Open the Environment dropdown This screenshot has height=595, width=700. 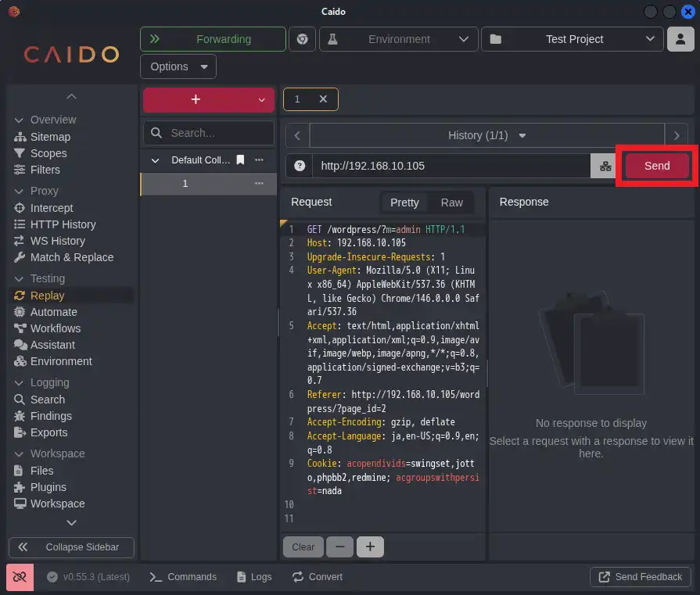398,39
